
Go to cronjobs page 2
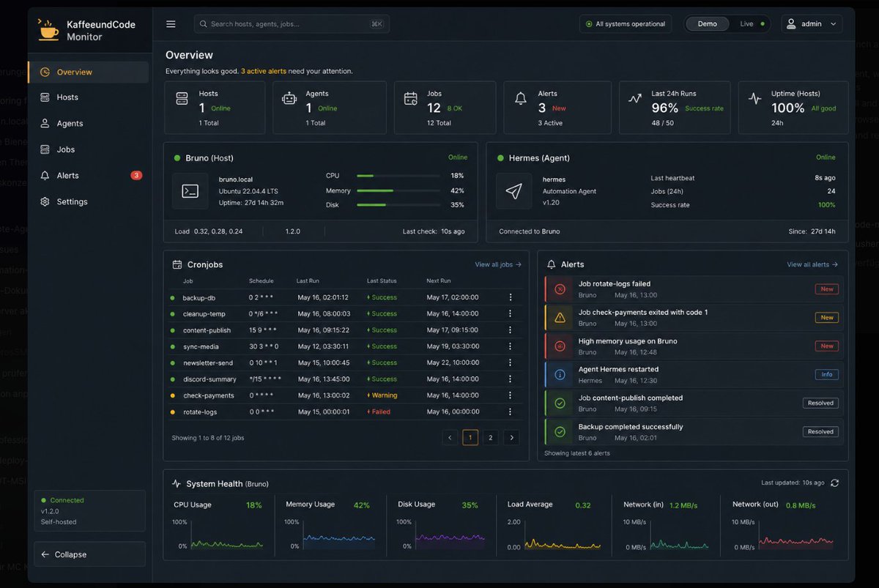pyautogui.click(x=492, y=438)
